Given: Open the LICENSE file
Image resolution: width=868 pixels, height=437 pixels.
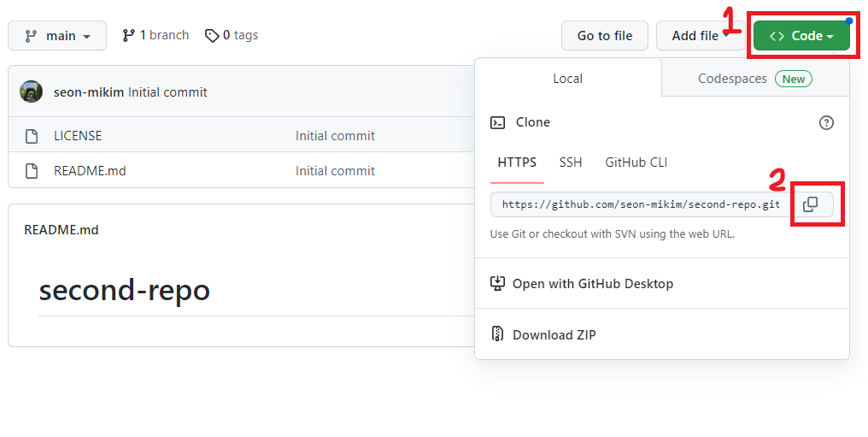Looking at the screenshot, I should (78, 136).
